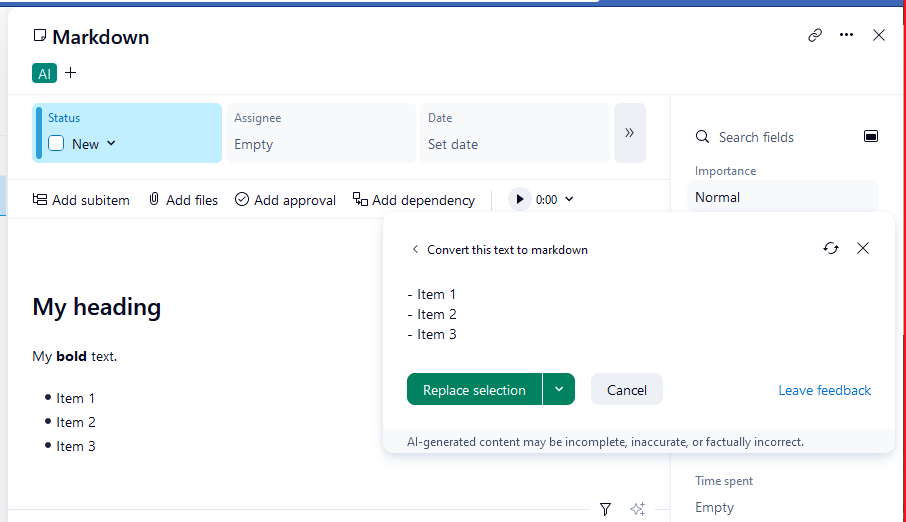Expand more fields with double chevron
This screenshot has height=522, width=906.
(x=629, y=132)
